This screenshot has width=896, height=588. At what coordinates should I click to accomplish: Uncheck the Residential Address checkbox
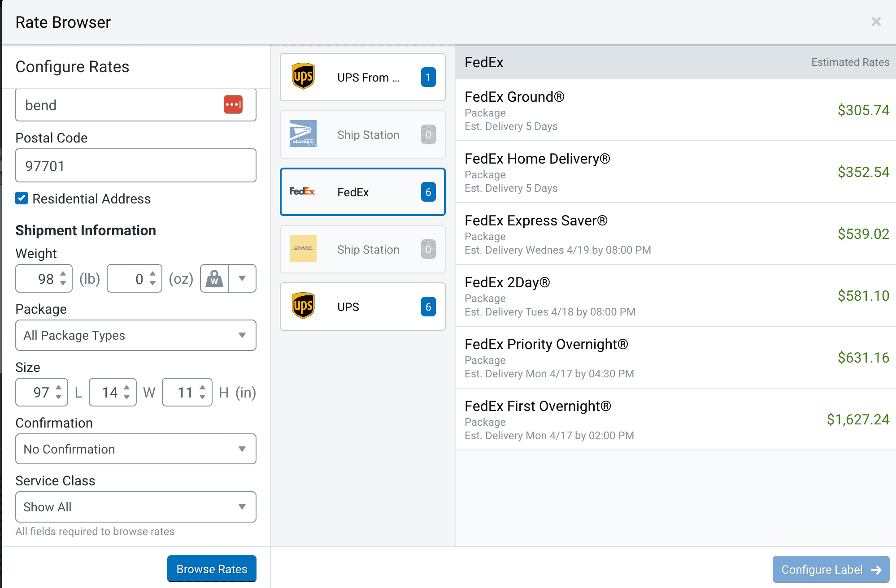(22, 198)
